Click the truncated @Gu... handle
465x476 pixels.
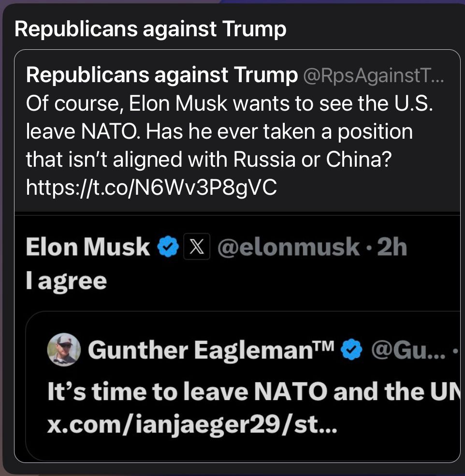click(408, 350)
